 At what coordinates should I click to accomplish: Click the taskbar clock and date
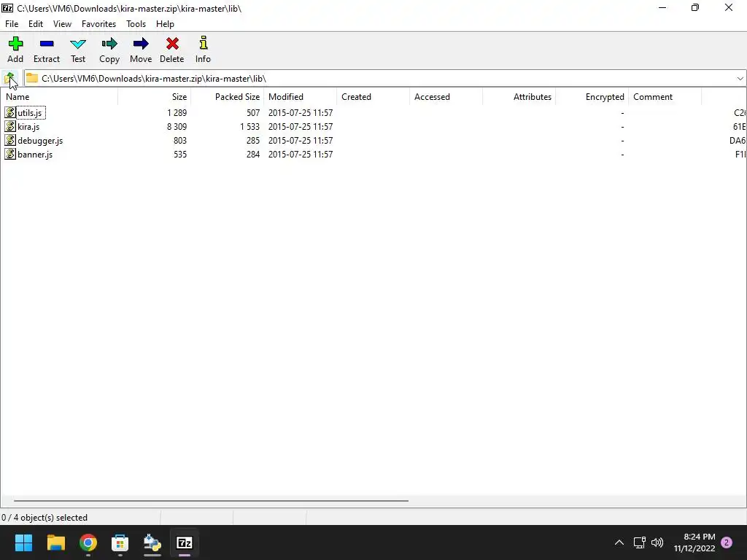coord(694,542)
